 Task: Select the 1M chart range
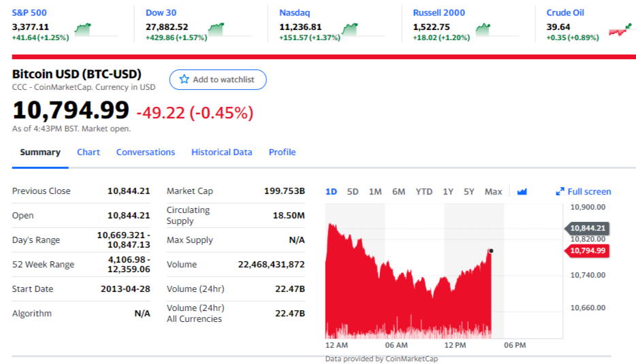tap(375, 191)
